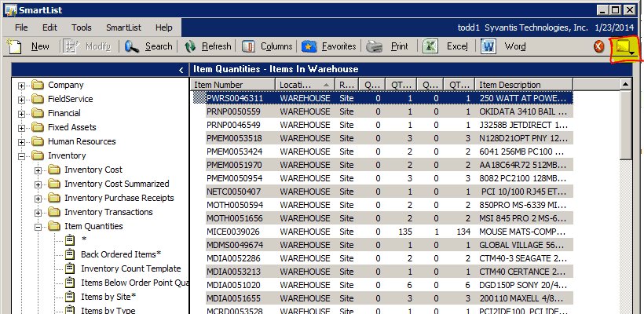The height and width of the screenshot is (314, 644).
Task: Click the asterisk favorite clipboard icon
Action: point(70,239)
